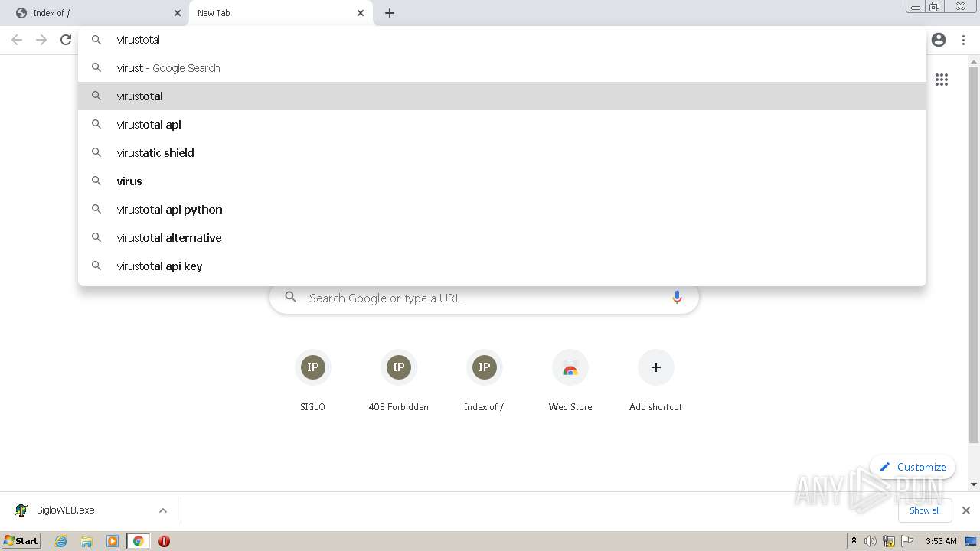This screenshot has width=980, height=551.
Task: Click the browser back arrow
Action: pyautogui.click(x=17, y=40)
